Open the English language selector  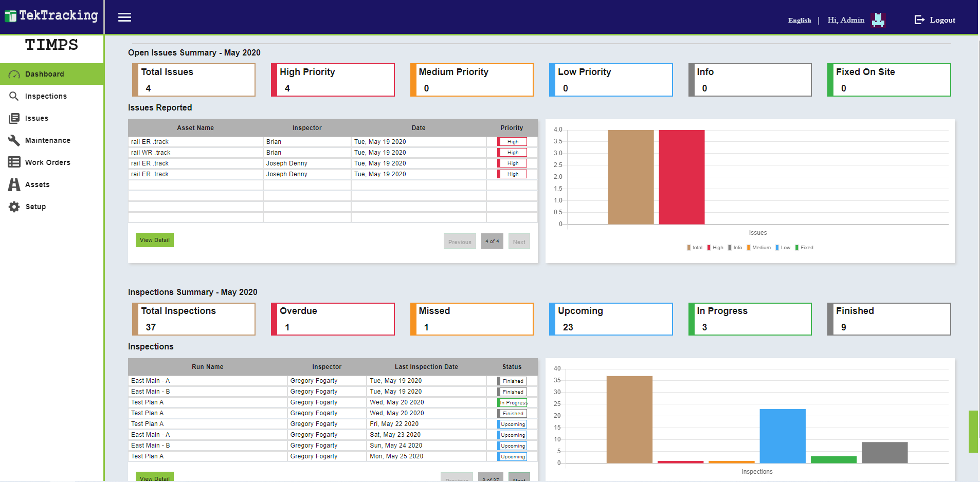[x=799, y=21]
